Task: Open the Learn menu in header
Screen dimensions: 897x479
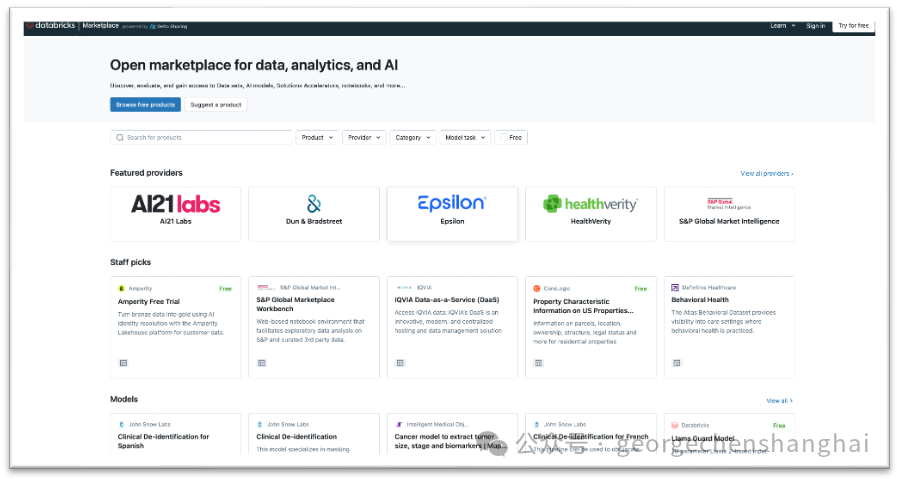Action: 781,25
